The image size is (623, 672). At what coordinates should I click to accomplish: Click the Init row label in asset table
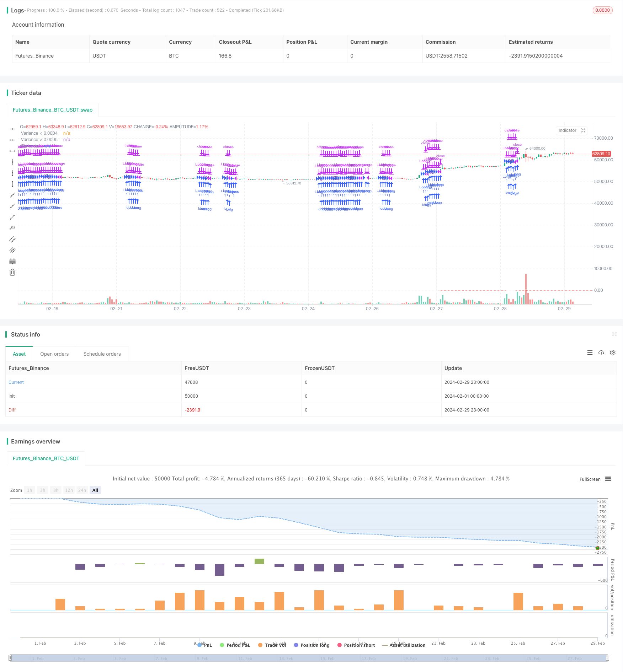click(12, 396)
